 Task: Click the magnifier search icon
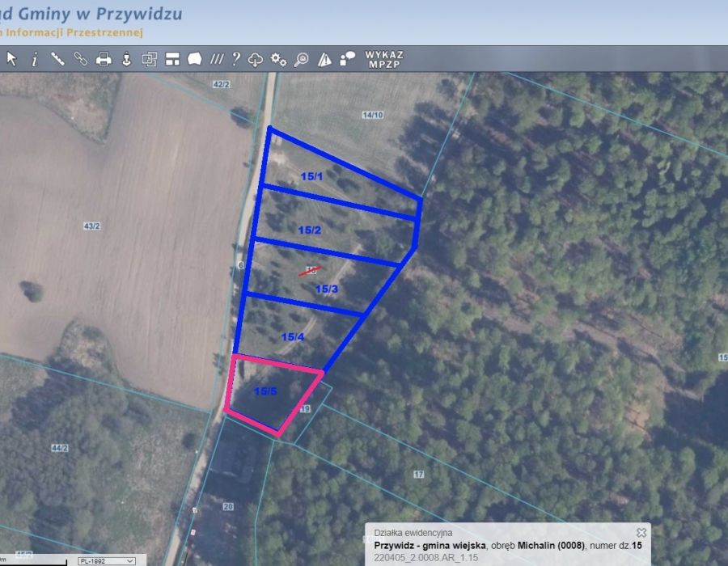point(301,58)
